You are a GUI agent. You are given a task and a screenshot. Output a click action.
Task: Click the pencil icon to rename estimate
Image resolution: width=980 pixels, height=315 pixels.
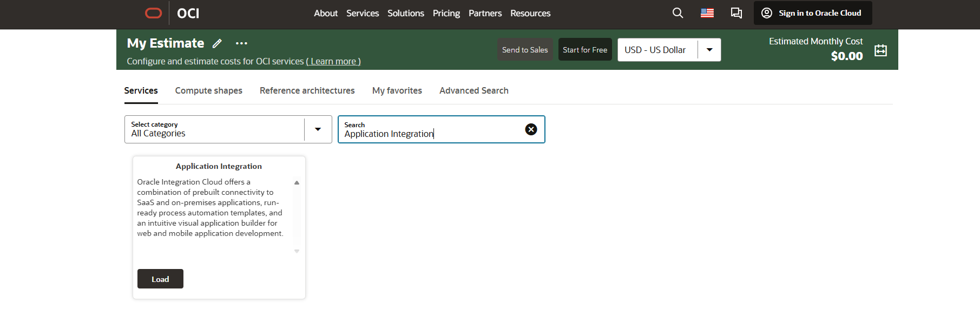[217, 44]
